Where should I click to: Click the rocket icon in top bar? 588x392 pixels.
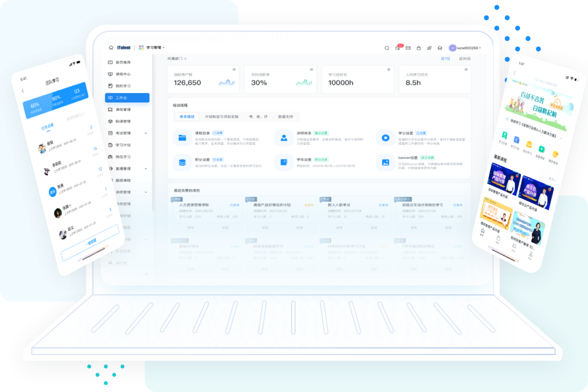click(x=429, y=48)
